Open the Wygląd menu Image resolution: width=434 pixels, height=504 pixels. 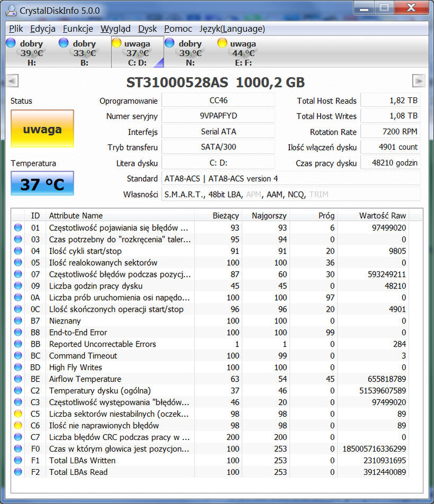click(116, 29)
